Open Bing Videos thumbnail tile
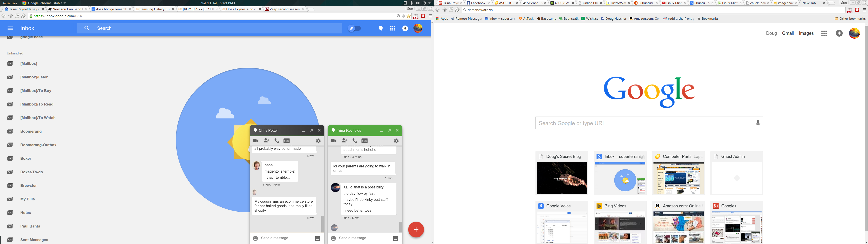The height and width of the screenshot is (244, 868). tap(620, 223)
